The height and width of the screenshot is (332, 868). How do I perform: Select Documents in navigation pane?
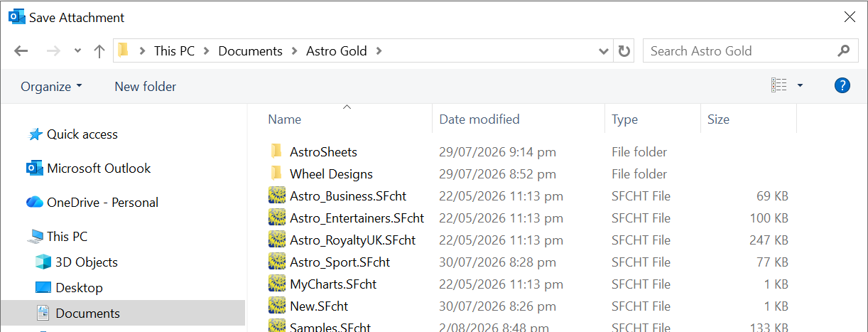tap(87, 314)
